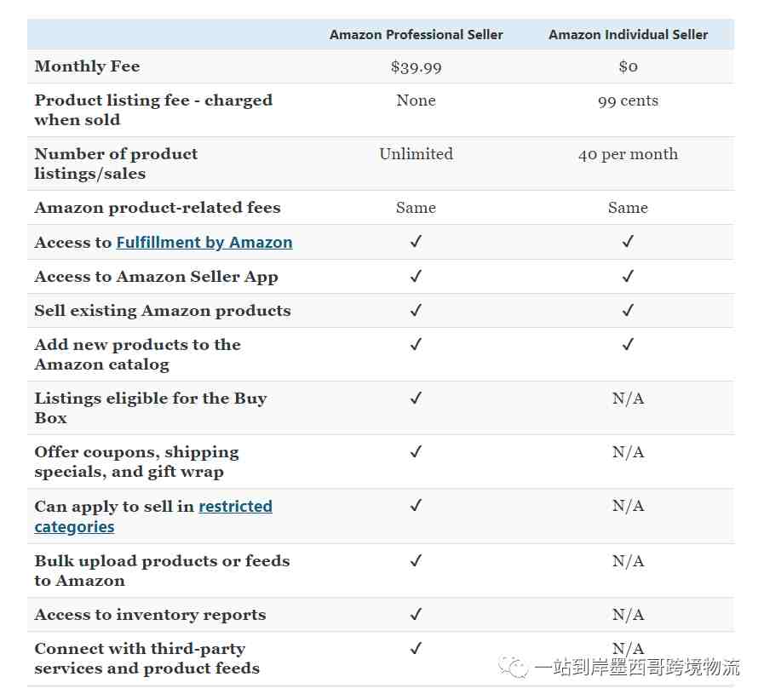This screenshot has height=700, width=764.
Task: Click the 99 cents listing fee value
Action: [x=628, y=100]
